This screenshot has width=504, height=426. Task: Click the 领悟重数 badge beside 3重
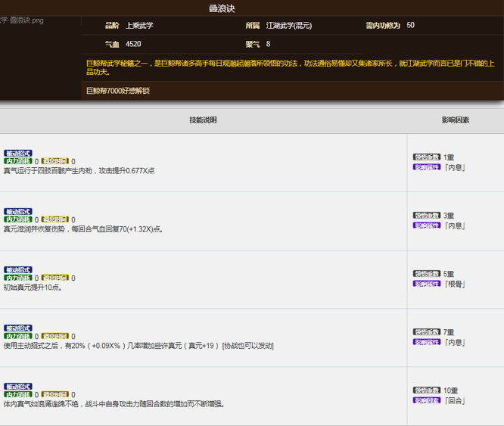pos(427,216)
